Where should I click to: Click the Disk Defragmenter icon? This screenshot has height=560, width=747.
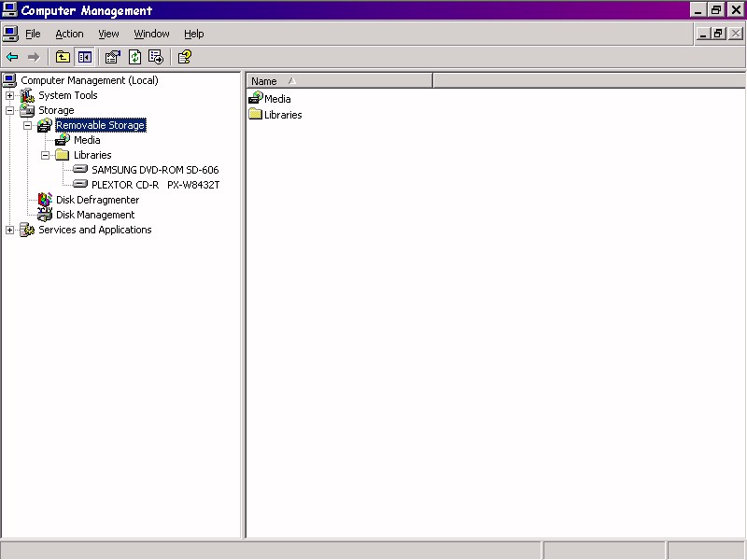click(x=45, y=200)
